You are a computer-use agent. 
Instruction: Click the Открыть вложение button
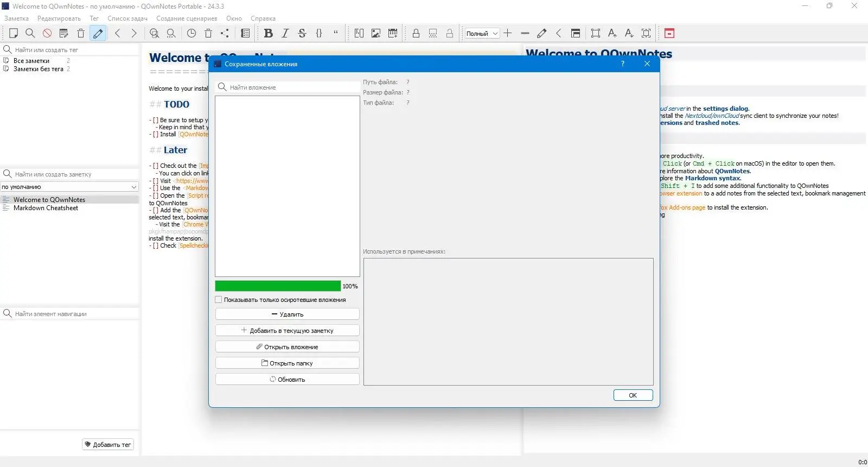[288, 347]
